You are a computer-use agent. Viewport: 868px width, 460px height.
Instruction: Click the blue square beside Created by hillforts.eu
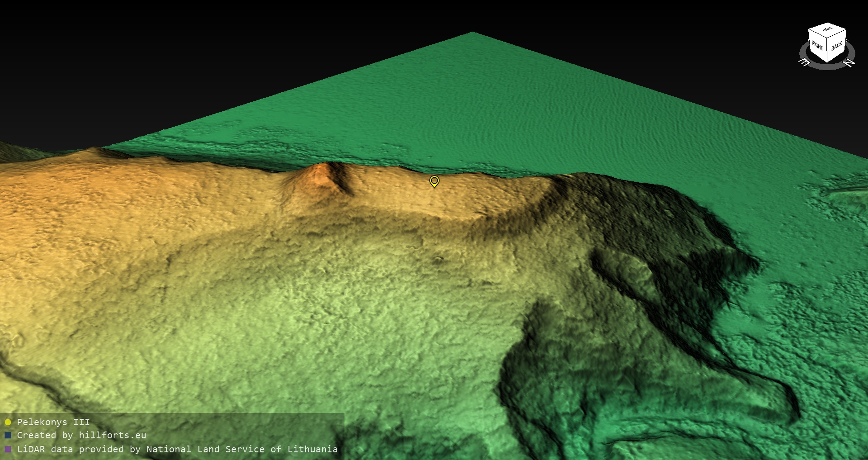(8, 436)
